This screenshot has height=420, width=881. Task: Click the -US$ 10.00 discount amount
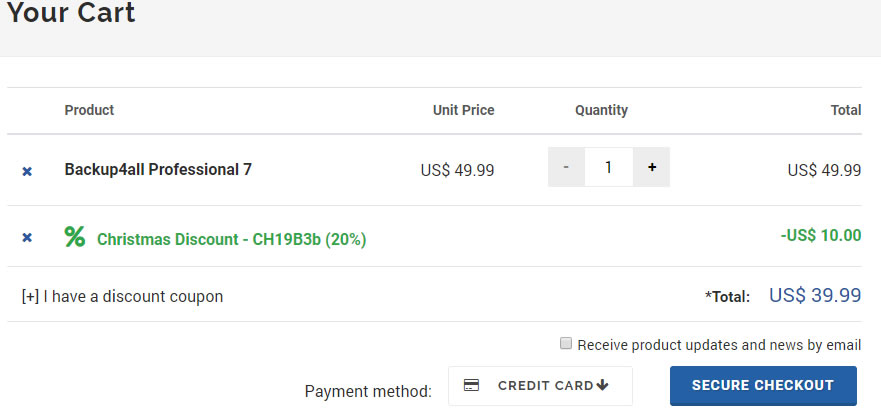[x=821, y=235]
